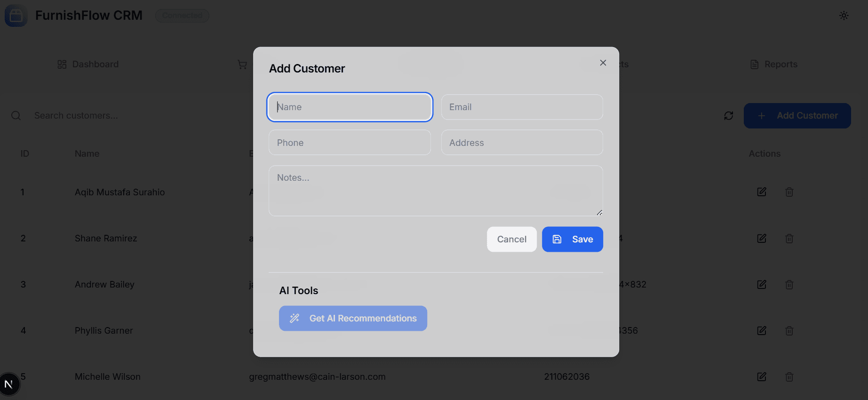This screenshot has width=868, height=400.
Task: Click the delete icon for Phyllis Garner
Action: (789, 330)
